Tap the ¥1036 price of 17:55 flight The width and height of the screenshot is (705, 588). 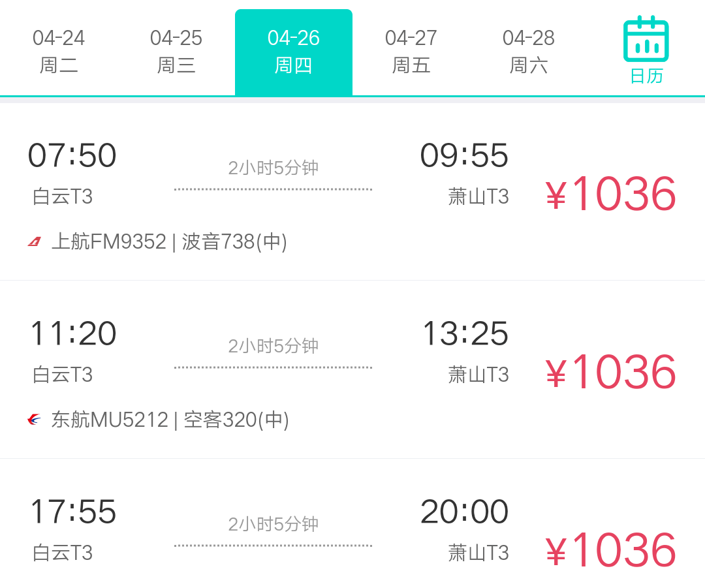pos(611,550)
